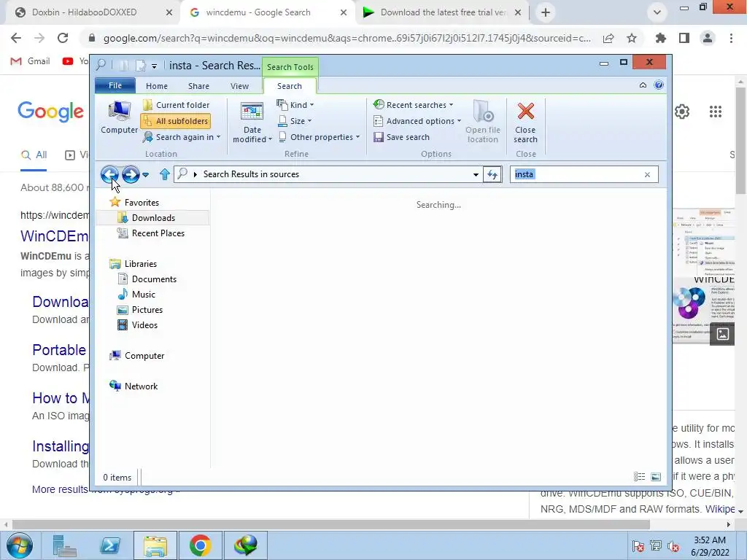Open Recent searches dropdown
Viewport: 747px width, 560px height.
[413, 105]
